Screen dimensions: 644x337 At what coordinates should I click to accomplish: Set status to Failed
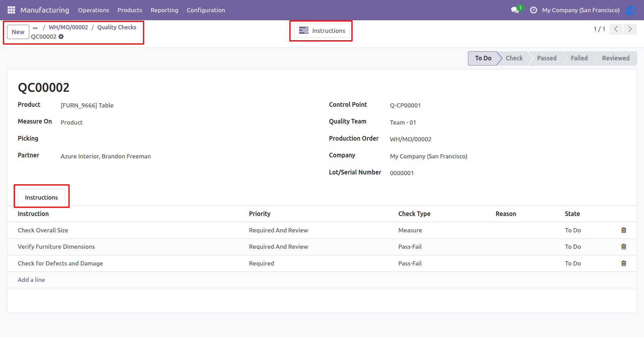pyautogui.click(x=579, y=58)
